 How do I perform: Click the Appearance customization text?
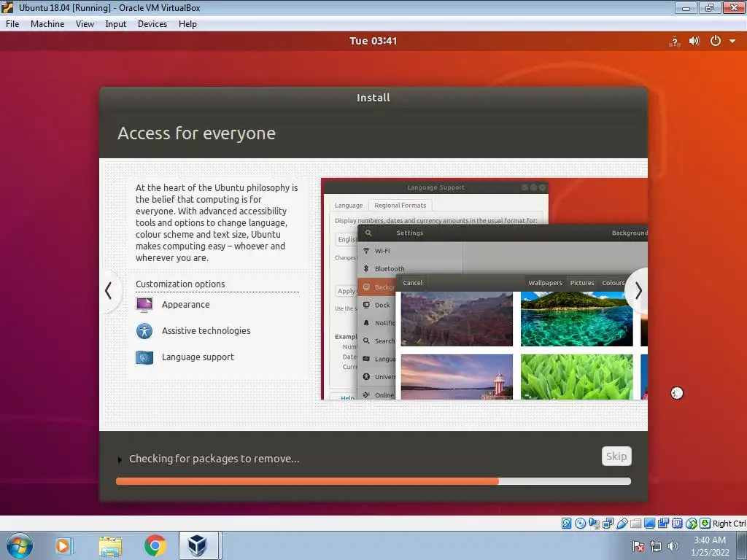coord(186,304)
